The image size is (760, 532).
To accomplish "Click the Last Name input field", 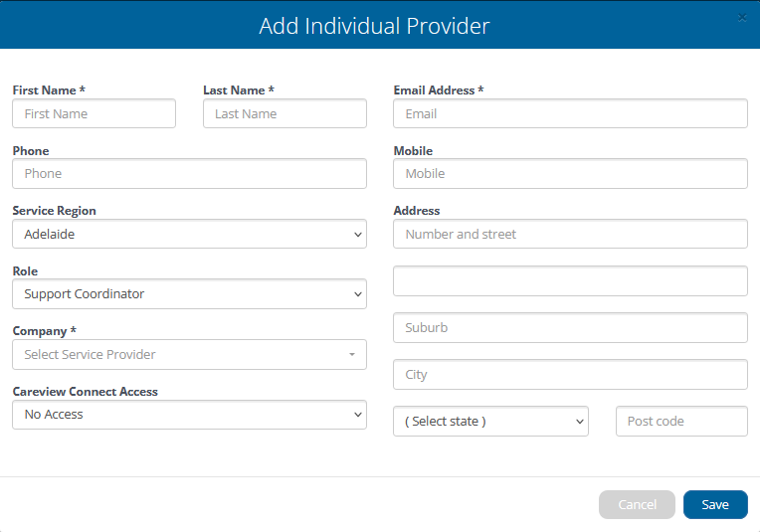I will tap(285, 113).
